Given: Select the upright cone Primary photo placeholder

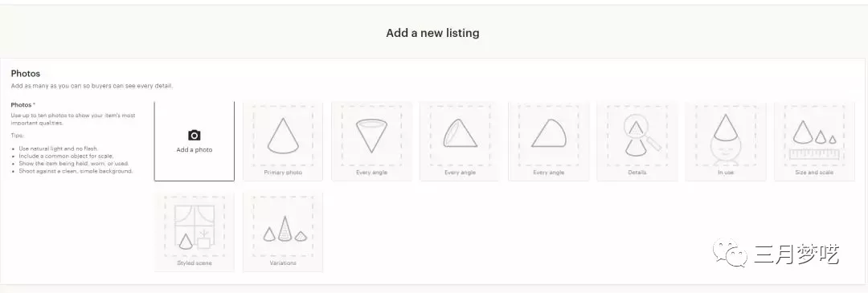Looking at the screenshot, I should tap(283, 136).
